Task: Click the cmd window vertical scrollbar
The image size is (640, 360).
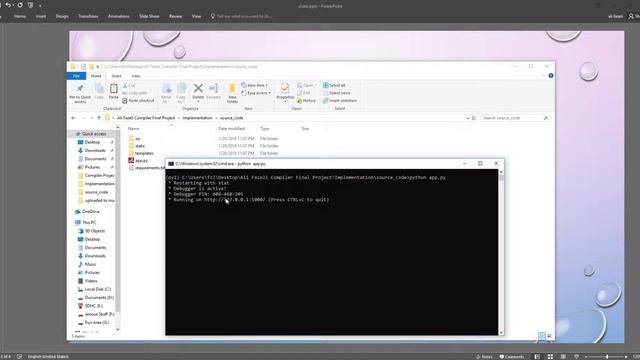Action: pos(501,252)
